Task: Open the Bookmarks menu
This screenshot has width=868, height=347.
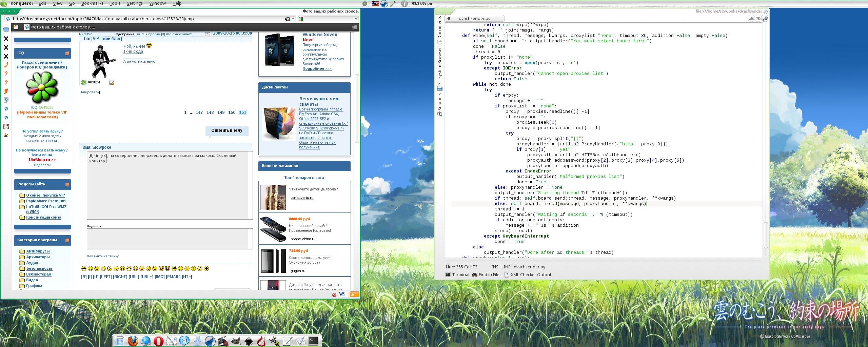Action: 92,3
